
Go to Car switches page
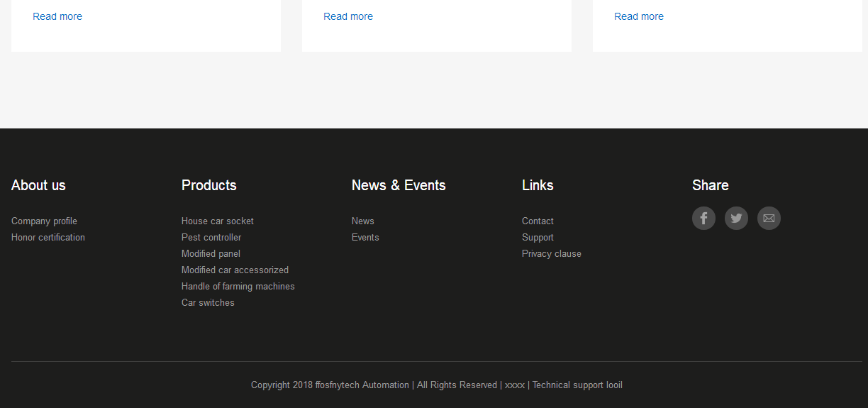(x=208, y=303)
